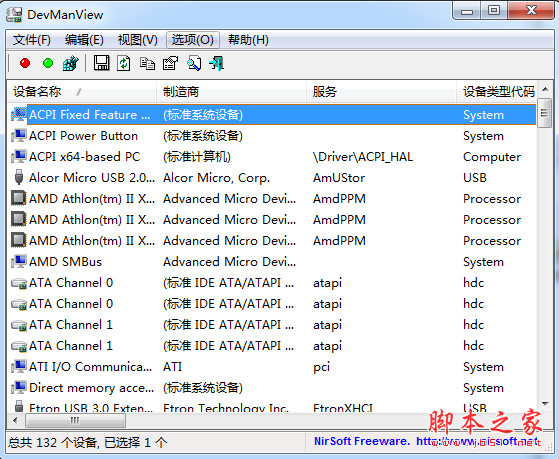Click the Refresh toolbar icon

pos(124,63)
